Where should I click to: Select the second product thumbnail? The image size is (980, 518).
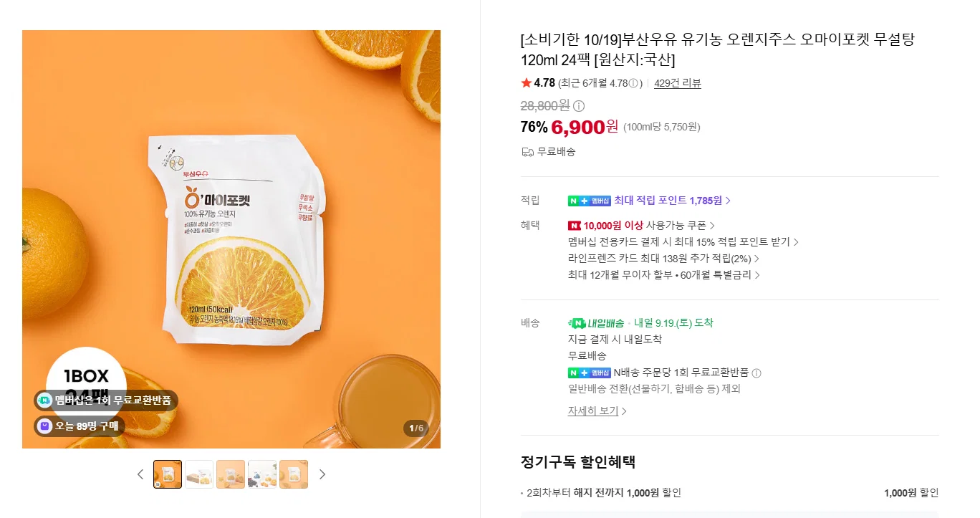(x=199, y=474)
